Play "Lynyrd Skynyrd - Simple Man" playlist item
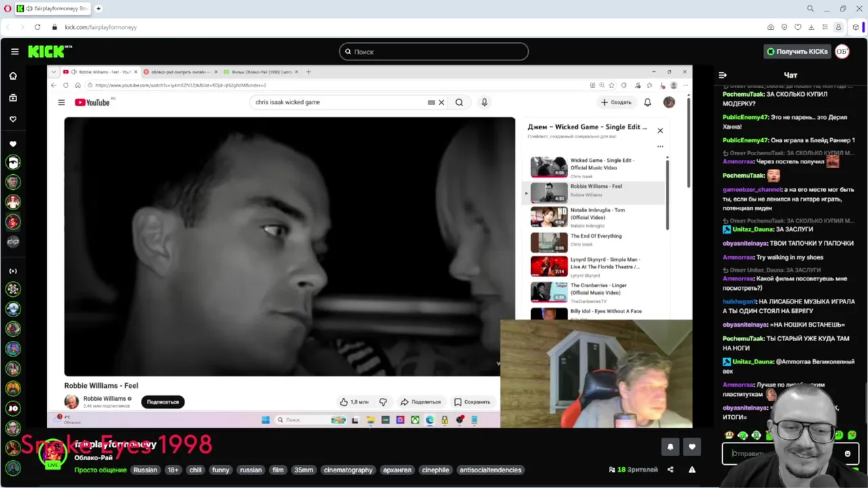This screenshot has height=488, width=868. 593,267
